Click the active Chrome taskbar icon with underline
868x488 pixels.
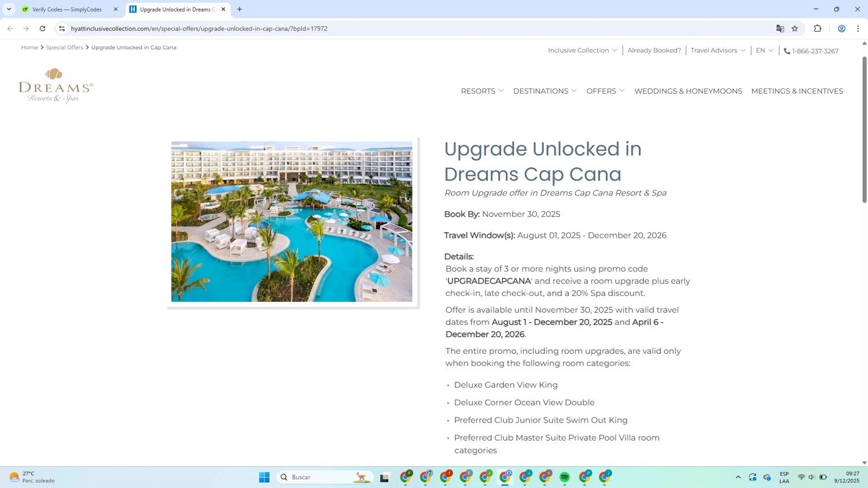click(506, 477)
